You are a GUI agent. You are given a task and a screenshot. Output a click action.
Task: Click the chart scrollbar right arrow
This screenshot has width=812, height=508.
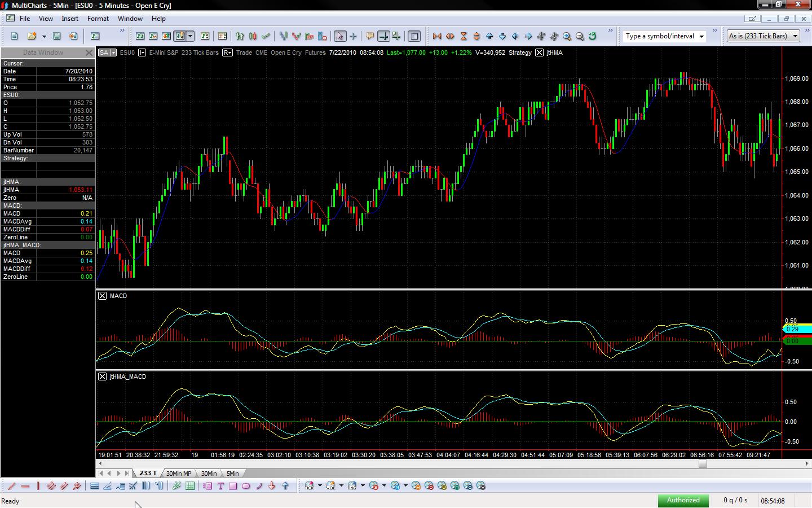[807, 464]
